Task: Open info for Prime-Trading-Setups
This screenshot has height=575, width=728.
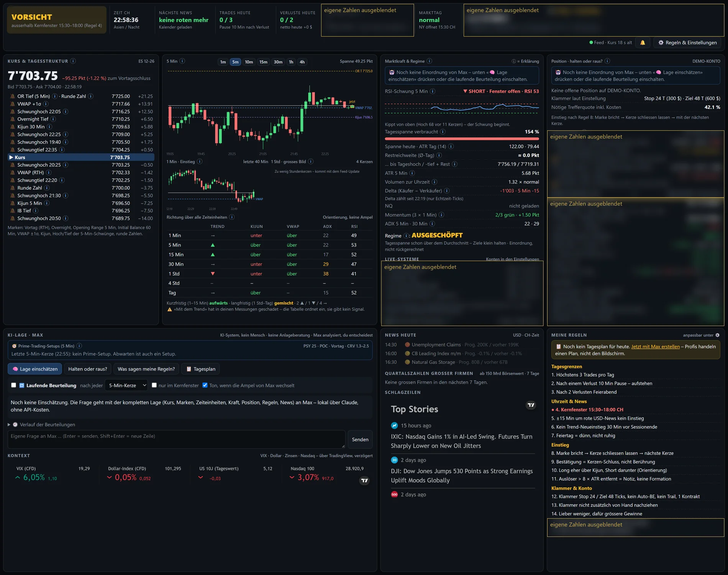Action: 79,346
